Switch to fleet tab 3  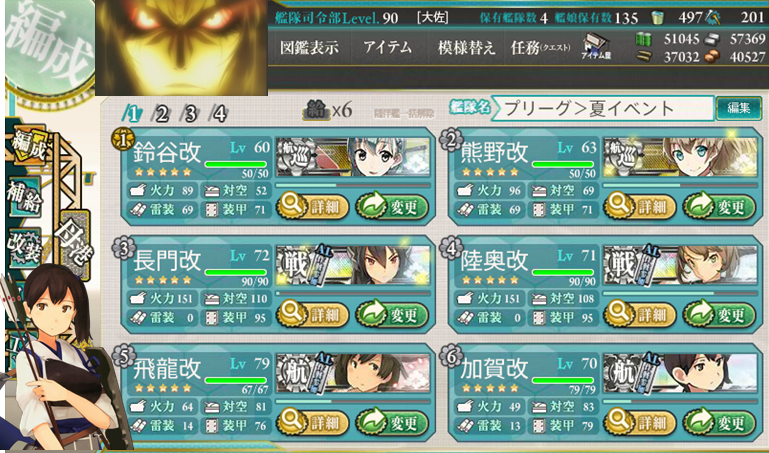tap(190, 114)
